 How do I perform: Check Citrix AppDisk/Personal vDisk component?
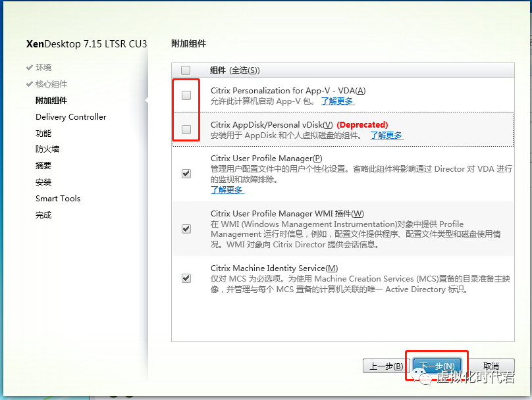point(186,129)
